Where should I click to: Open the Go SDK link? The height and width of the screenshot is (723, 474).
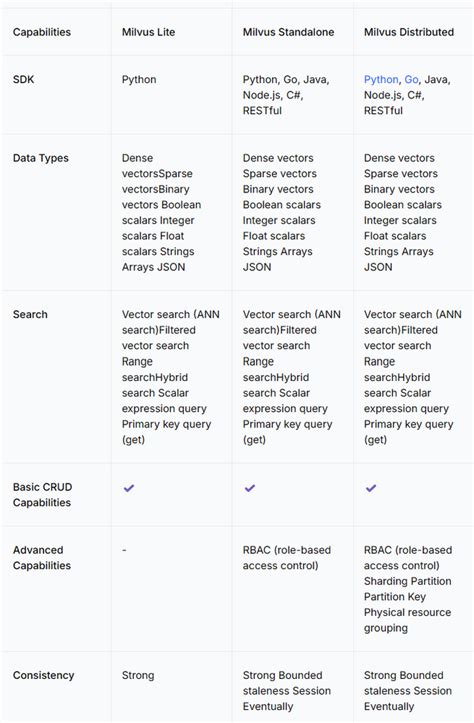411,80
